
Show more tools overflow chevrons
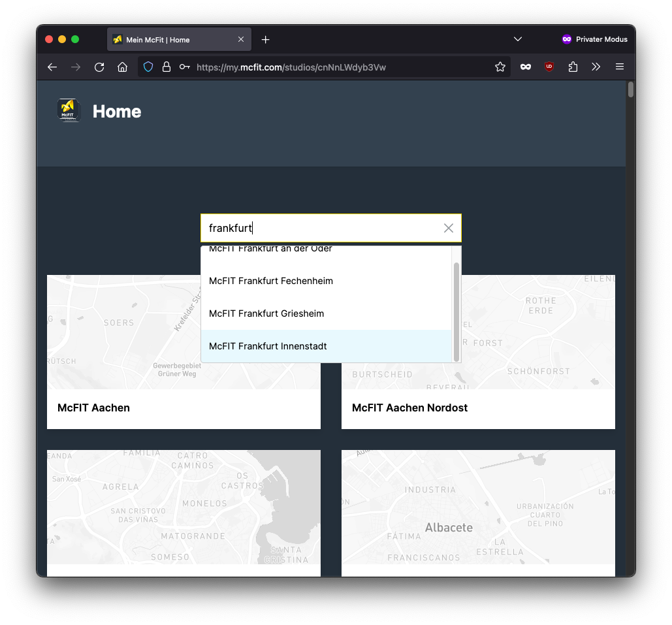pyautogui.click(x=596, y=67)
